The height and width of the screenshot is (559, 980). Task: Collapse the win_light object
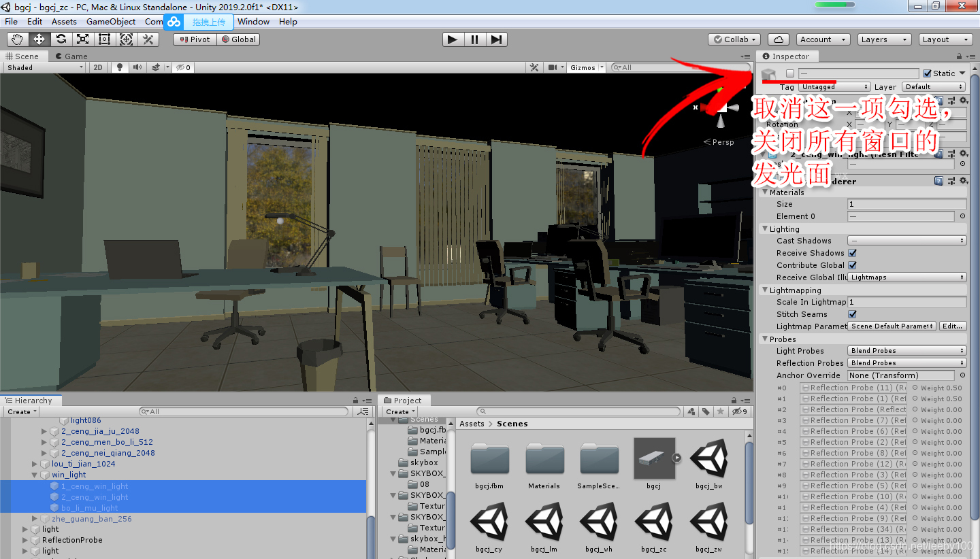(35, 475)
